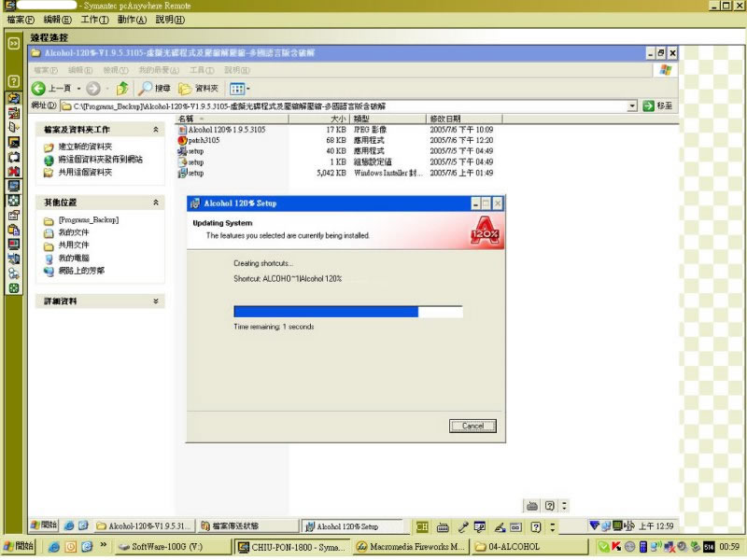This screenshot has height=560, width=747.
Task: Cancel the Alcohol 120% setup
Action: pos(472,427)
